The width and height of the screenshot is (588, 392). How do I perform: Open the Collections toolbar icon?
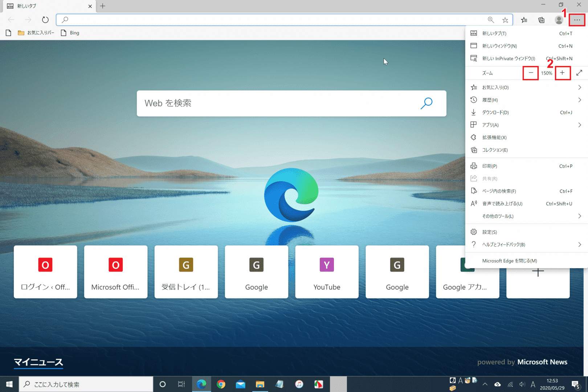541,20
